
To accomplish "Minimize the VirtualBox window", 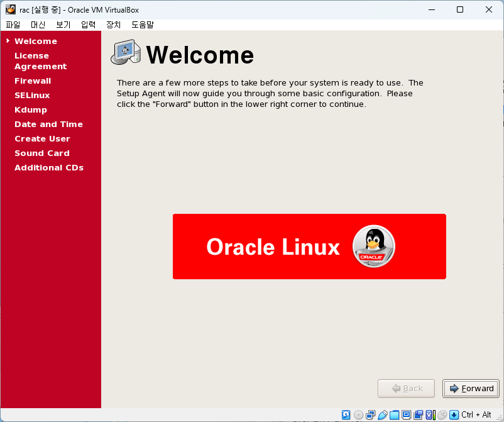I will coord(432,9).
